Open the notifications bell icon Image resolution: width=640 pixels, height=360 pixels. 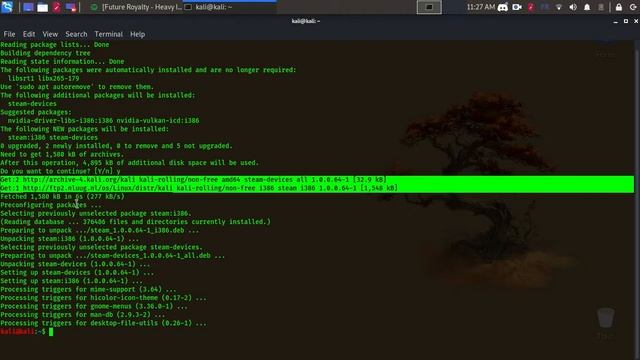click(587, 7)
